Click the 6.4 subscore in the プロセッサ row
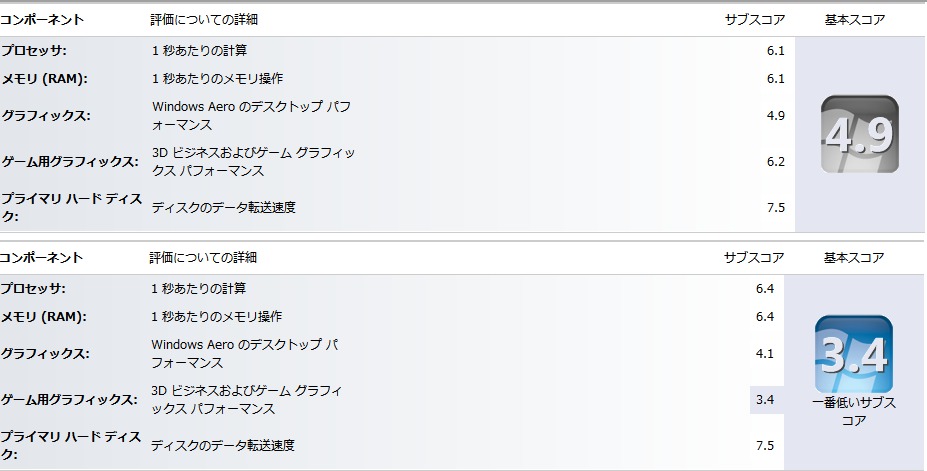 [765, 289]
